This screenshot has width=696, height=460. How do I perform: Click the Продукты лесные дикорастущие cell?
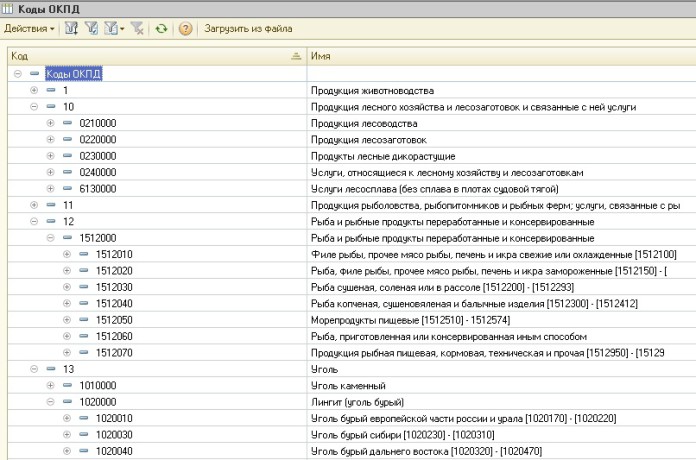pos(502,156)
